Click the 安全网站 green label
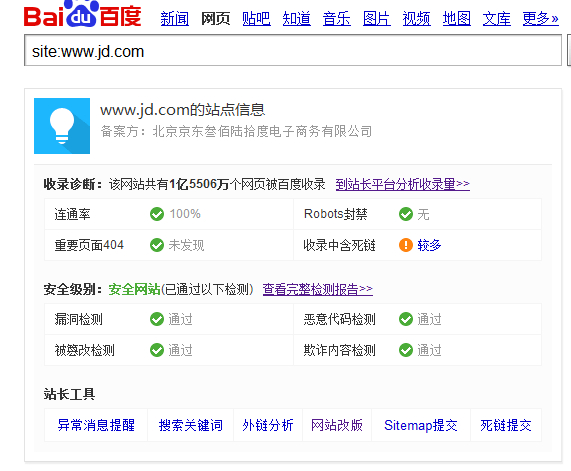This screenshot has height=471, width=571. 134,290
